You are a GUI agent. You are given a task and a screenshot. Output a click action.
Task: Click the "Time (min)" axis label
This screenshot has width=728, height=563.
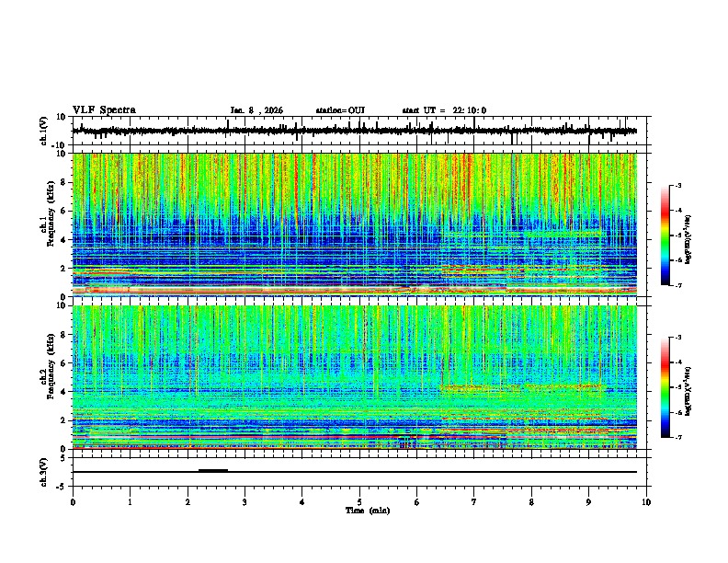click(368, 511)
